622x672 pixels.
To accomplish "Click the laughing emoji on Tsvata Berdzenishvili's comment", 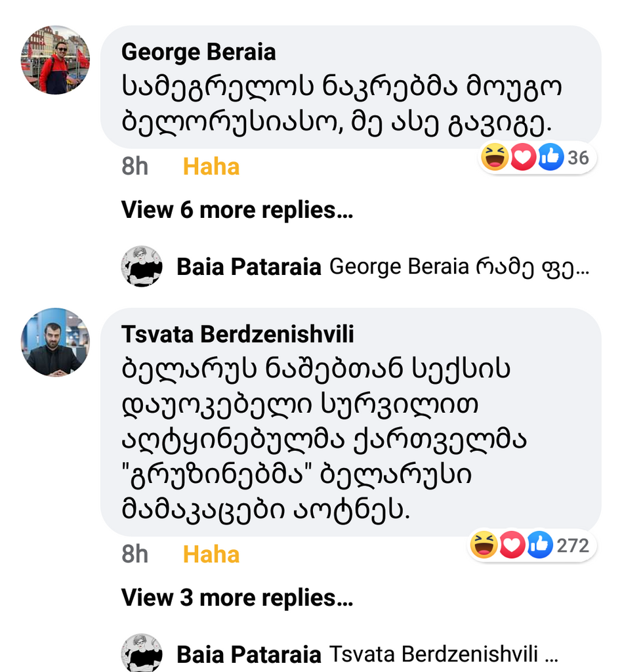I will coord(484,545).
